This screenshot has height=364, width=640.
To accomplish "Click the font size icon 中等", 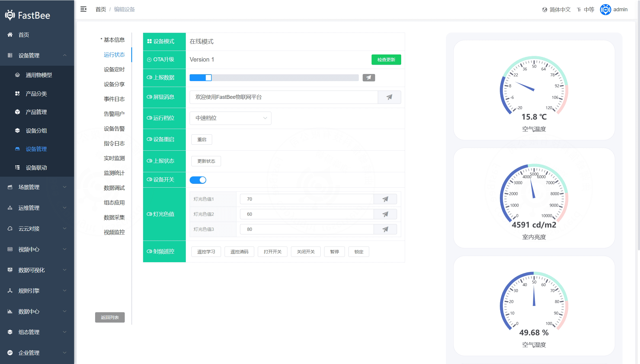I will [579, 10].
